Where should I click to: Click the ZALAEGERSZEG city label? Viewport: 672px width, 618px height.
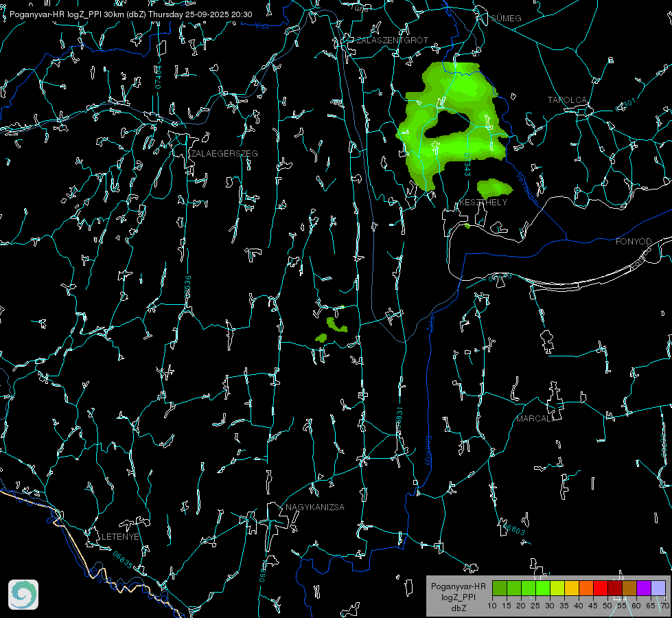(x=224, y=153)
